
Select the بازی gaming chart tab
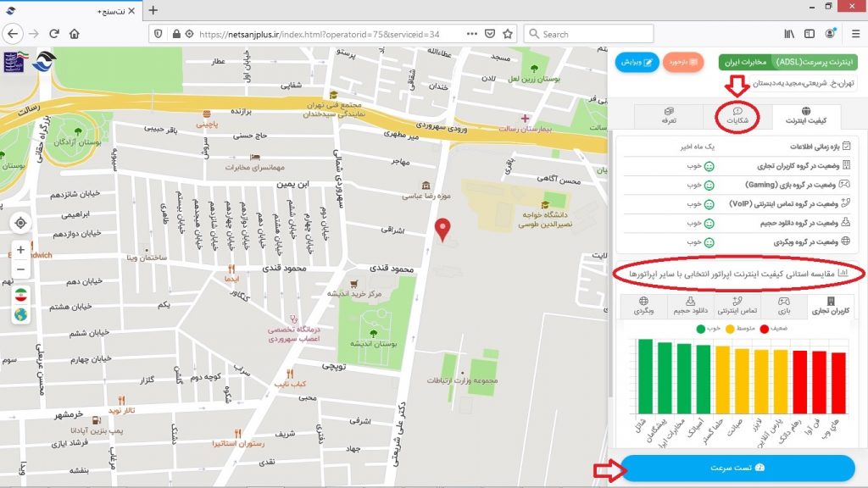point(784,305)
